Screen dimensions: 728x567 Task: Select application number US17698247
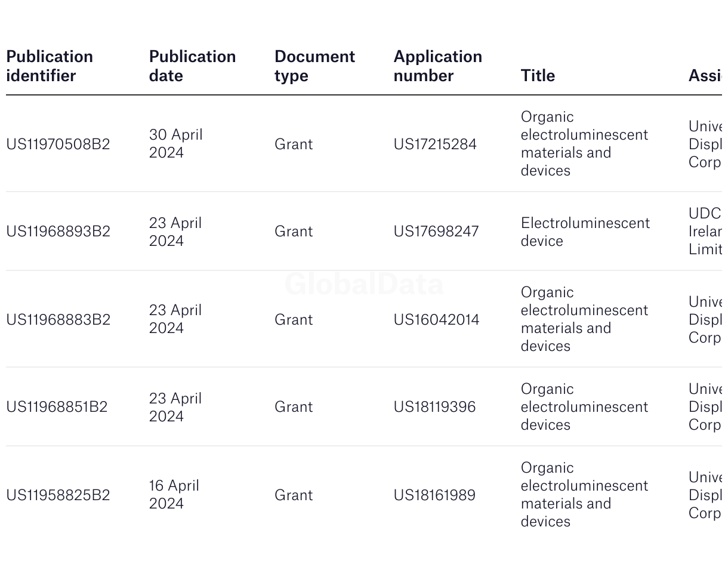click(x=436, y=231)
